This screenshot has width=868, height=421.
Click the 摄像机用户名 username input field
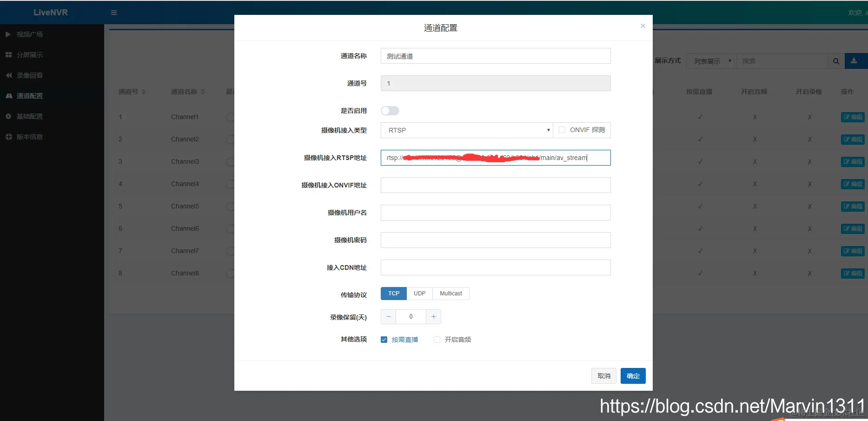495,213
